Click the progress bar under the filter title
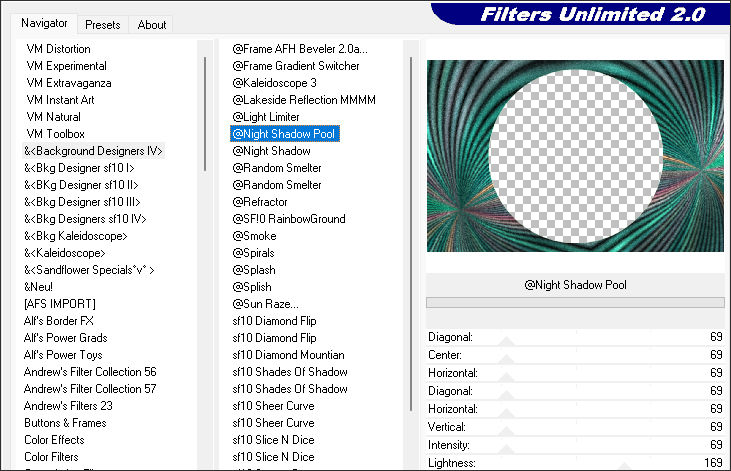 click(575, 303)
